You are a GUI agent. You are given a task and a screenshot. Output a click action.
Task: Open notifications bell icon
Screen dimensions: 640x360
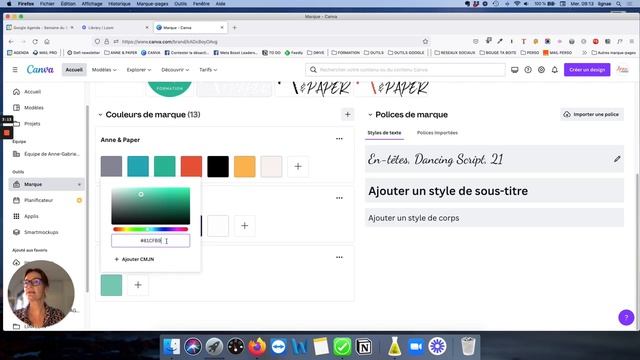pos(555,70)
